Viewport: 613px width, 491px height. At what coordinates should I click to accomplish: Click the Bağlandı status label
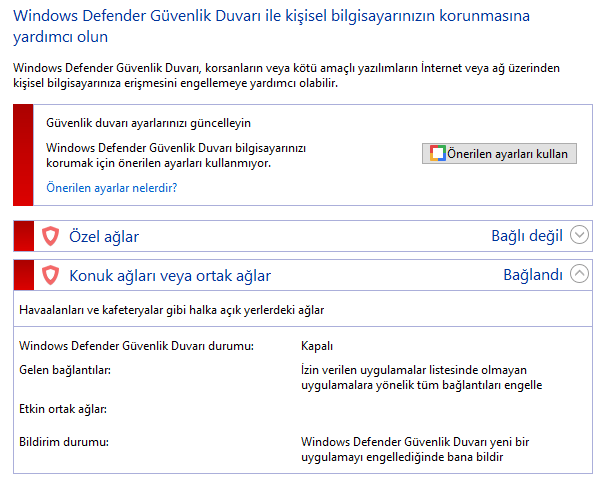click(532, 275)
